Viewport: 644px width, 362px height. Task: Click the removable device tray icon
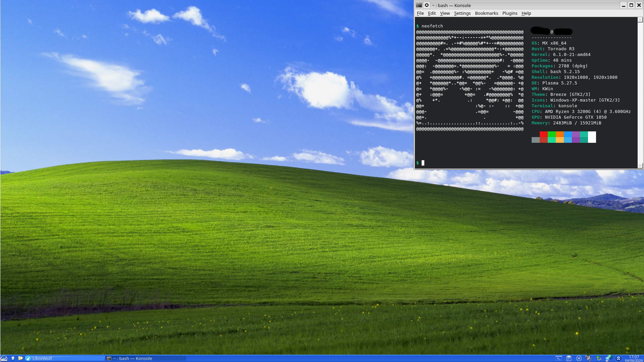point(599,358)
